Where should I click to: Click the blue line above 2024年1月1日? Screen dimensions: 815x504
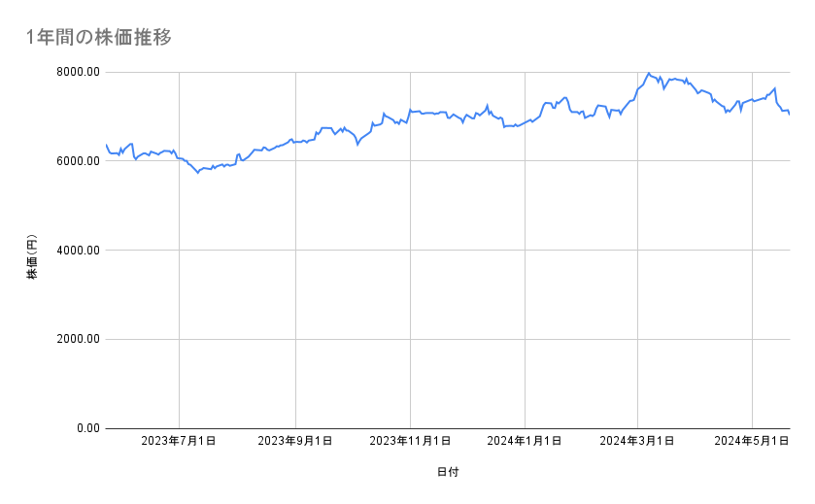coord(525,122)
